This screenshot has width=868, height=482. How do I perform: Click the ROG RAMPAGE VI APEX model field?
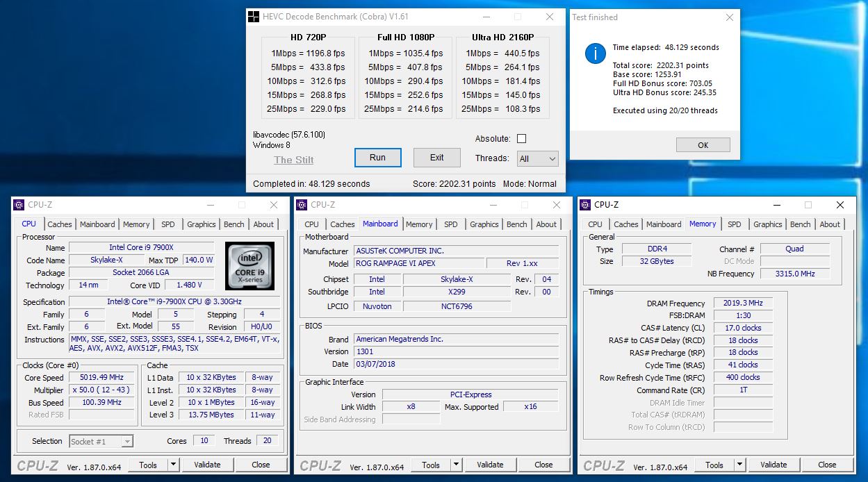418,263
